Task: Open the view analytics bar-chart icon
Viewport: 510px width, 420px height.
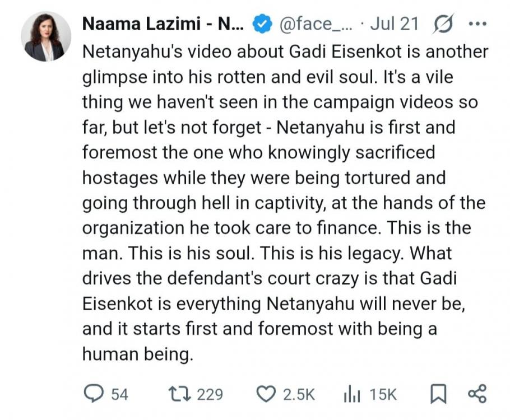Action: point(351,394)
